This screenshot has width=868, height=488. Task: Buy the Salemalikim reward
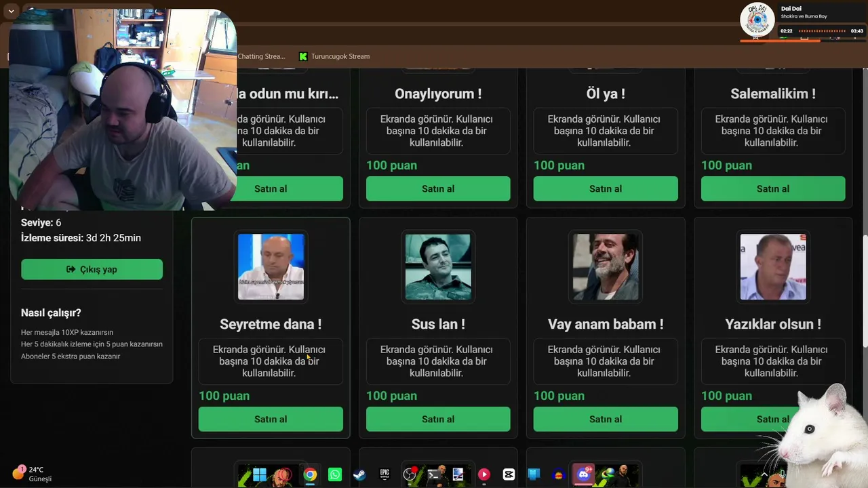coord(773,188)
